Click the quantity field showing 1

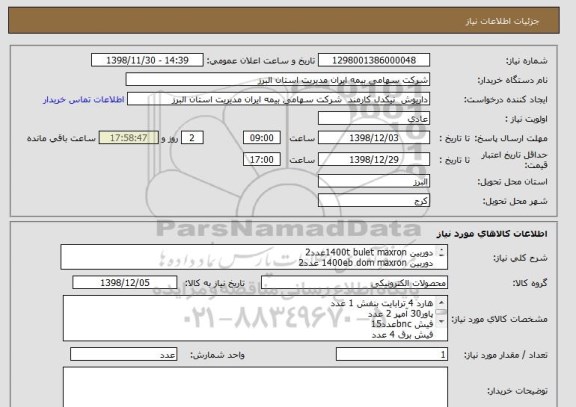392,354
